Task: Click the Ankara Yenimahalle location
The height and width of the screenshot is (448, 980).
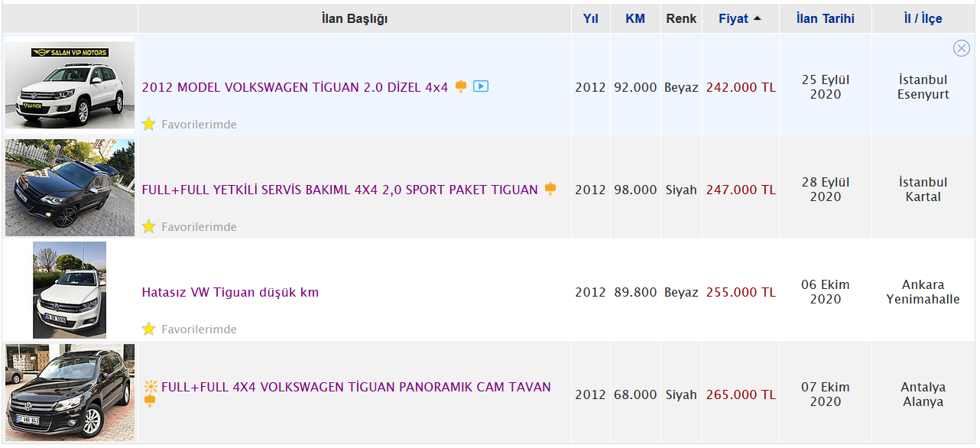Action: (x=923, y=292)
